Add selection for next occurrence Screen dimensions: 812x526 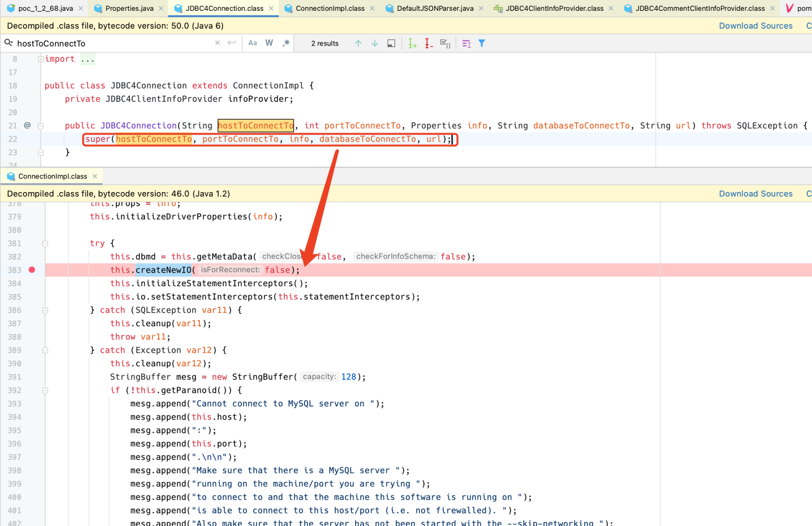[412, 43]
